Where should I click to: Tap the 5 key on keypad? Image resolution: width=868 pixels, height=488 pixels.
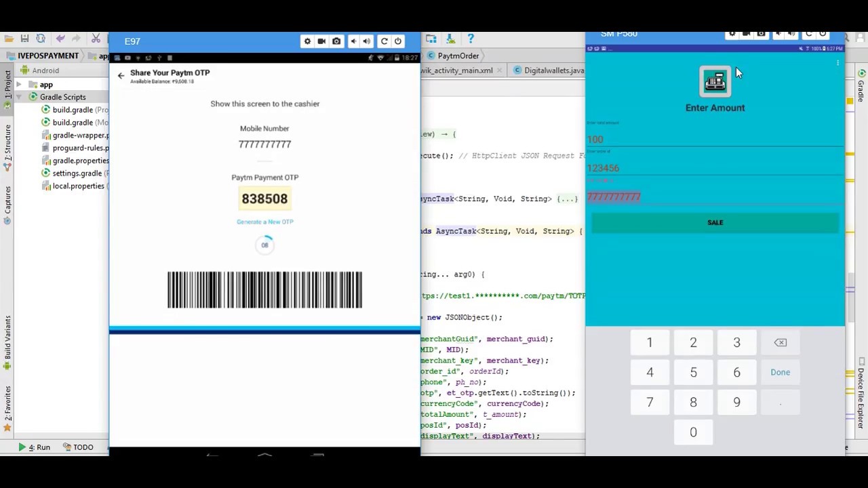(693, 372)
